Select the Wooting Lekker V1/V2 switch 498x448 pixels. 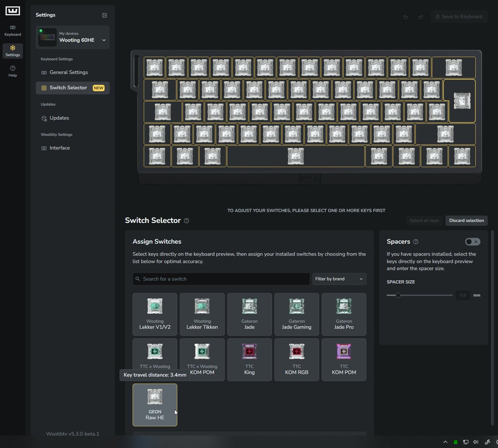tap(155, 314)
